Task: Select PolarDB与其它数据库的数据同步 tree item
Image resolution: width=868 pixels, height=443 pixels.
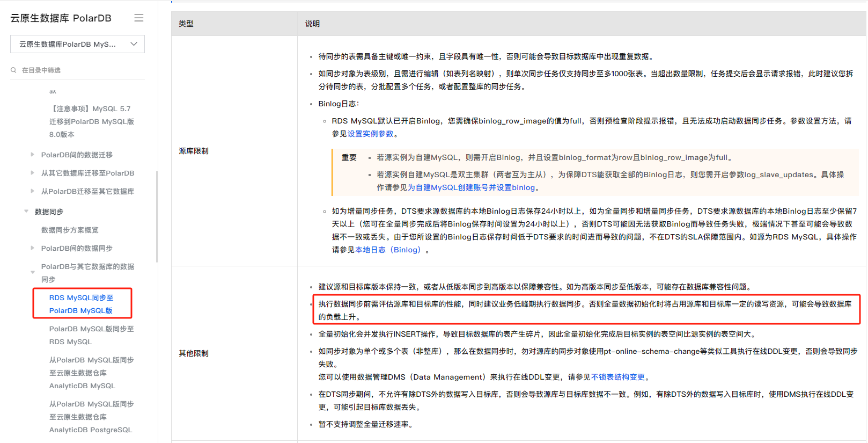Action: (x=87, y=273)
